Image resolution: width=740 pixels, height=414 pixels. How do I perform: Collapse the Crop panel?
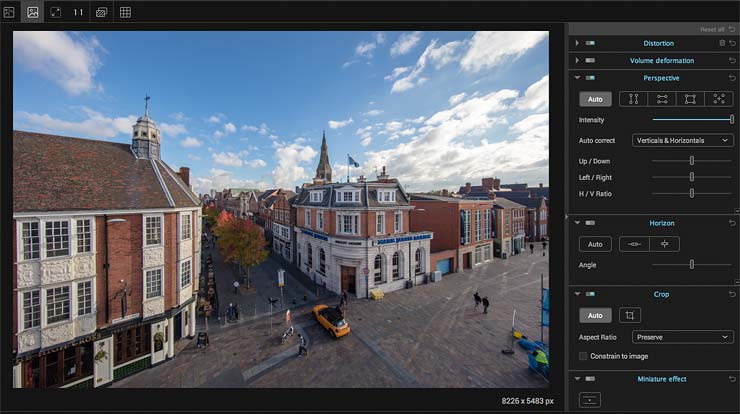(577, 294)
